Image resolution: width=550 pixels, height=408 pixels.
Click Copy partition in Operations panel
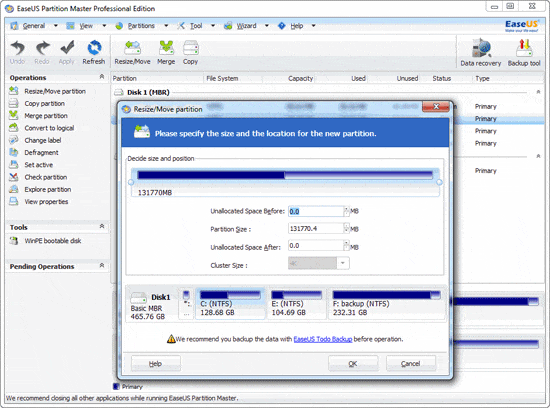pyautogui.click(x=44, y=103)
